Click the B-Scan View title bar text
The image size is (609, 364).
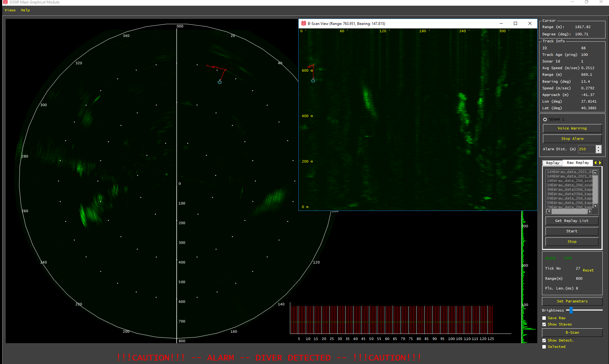346,24
